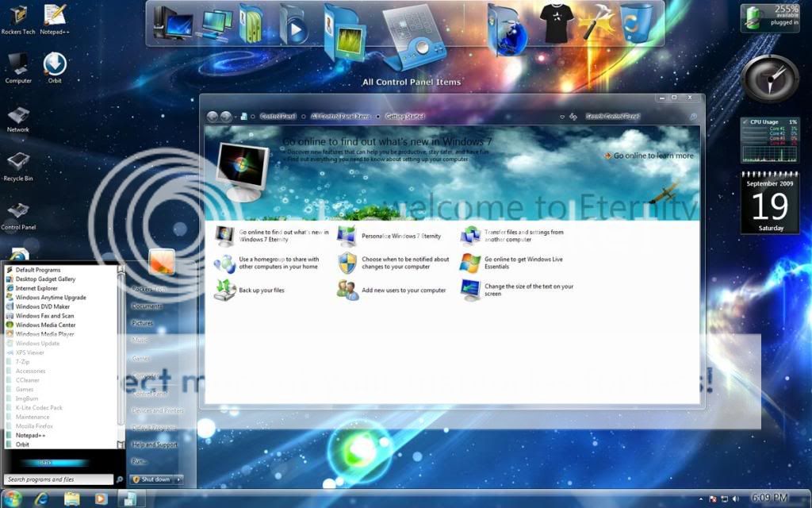
Task: Click the 'Control Panel' breadcrumb in address bar
Action: pyautogui.click(x=278, y=117)
